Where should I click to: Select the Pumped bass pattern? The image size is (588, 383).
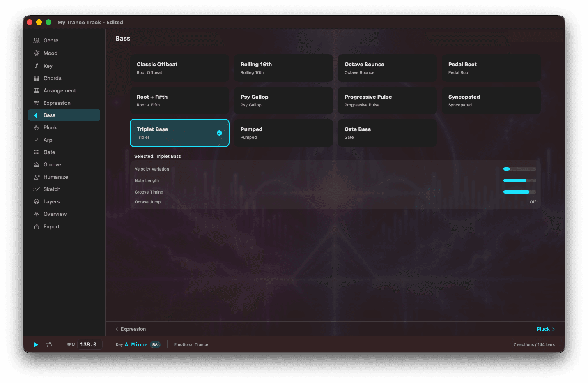pyautogui.click(x=283, y=133)
